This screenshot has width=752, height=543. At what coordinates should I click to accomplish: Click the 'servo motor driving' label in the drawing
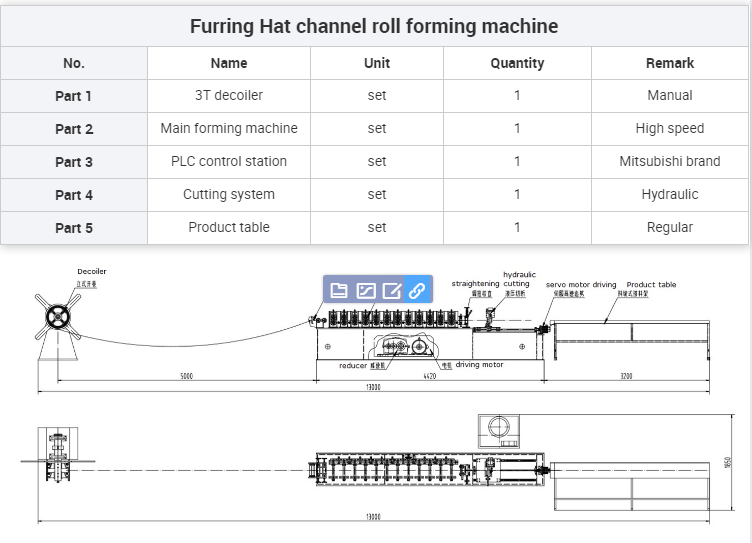581,284
